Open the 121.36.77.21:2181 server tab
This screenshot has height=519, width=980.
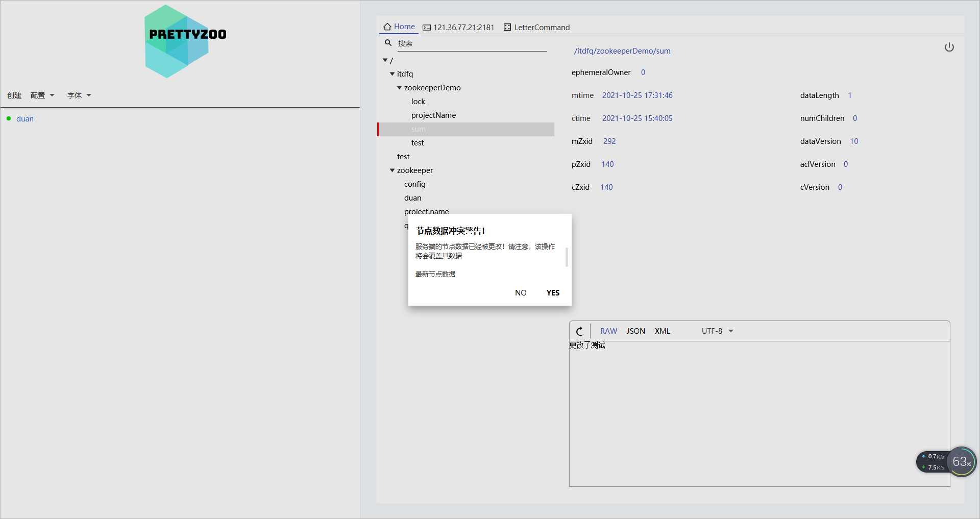458,28
